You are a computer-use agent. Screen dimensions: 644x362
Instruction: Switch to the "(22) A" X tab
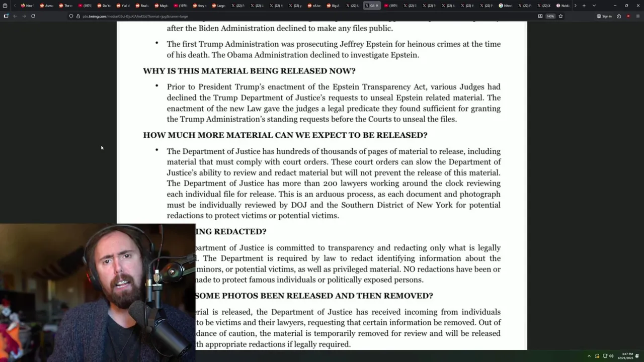448,6
